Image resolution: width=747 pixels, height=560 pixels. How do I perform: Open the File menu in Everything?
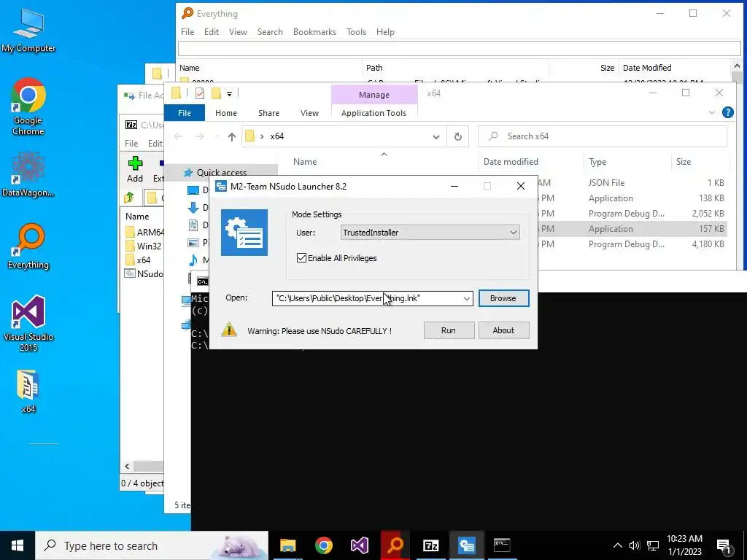(187, 32)
